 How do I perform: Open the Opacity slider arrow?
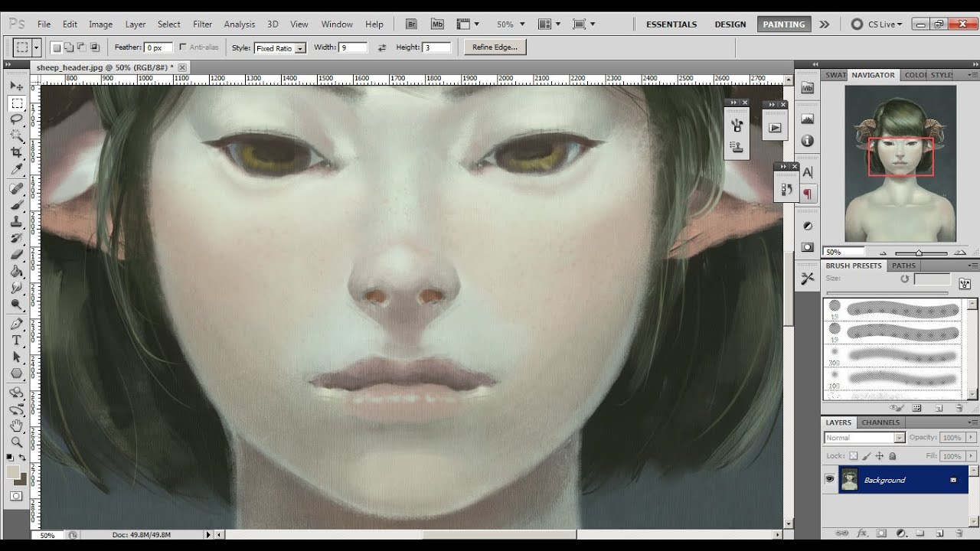coord(970,438)
